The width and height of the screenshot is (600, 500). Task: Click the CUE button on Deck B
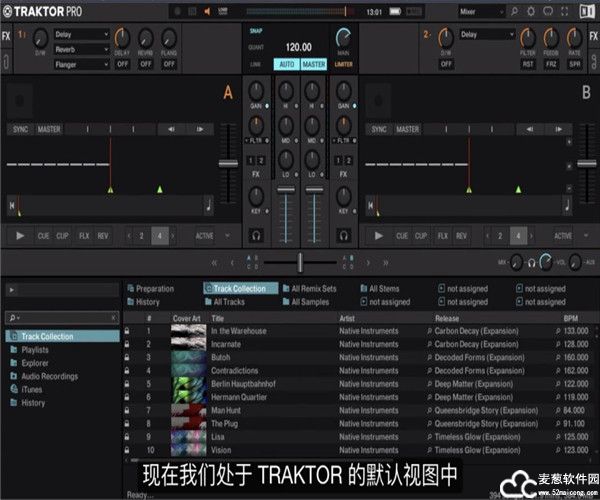(403, 236)
